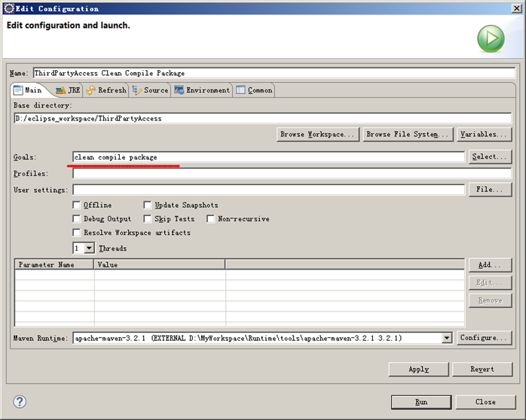Click the Common tab icon
The width and height of the screenshot is (526, 420).
(240, 90)
